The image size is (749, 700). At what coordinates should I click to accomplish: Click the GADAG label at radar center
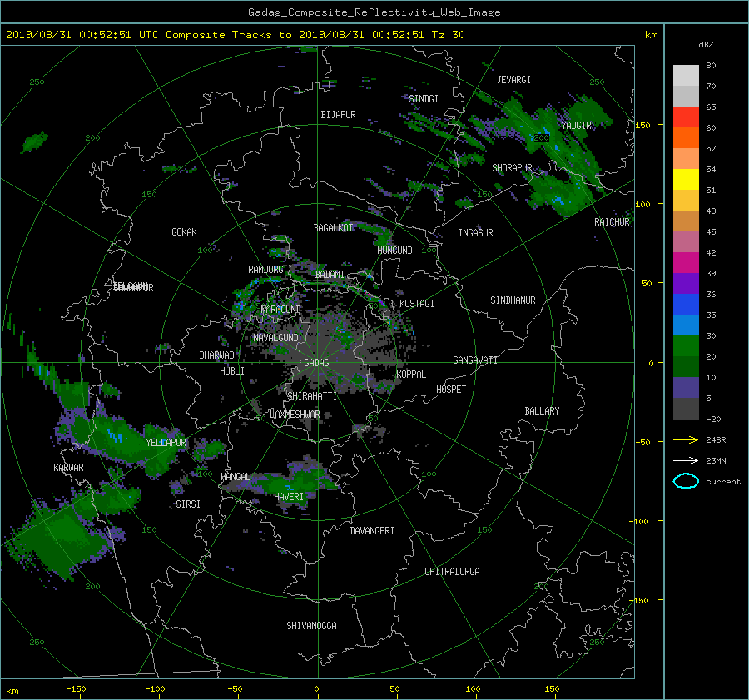[x=317, y=363]
